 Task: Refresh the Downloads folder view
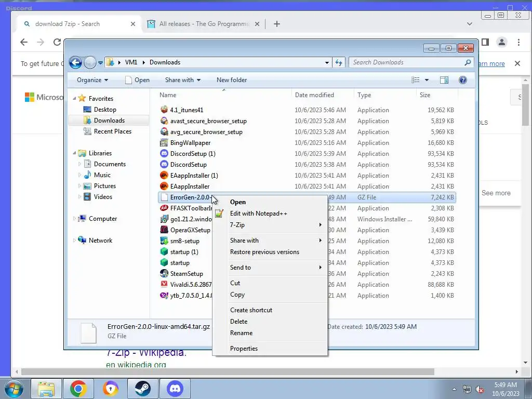coord(339,62)
